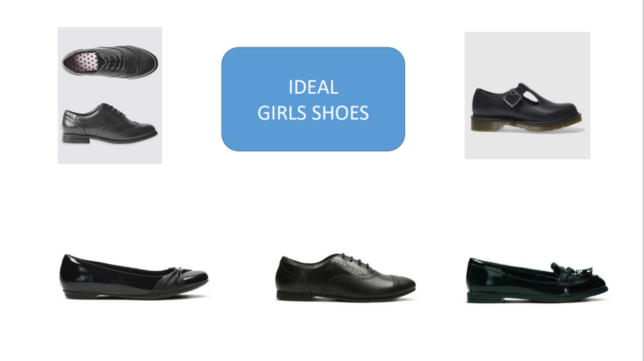Select the side-view brogue in the grey picture
The height and width of the screenshot is (361, 644).
[x=109, y=124]
